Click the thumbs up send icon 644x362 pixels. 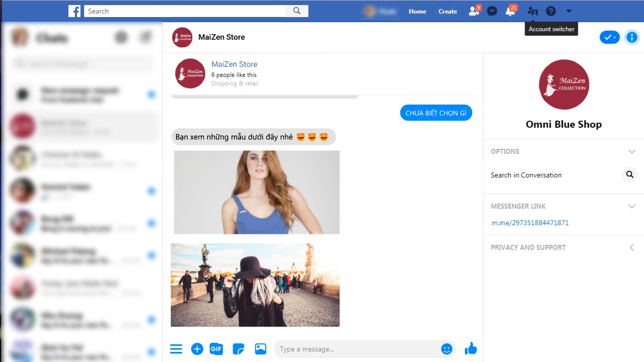pyautogui.click(x=471, y=349)
